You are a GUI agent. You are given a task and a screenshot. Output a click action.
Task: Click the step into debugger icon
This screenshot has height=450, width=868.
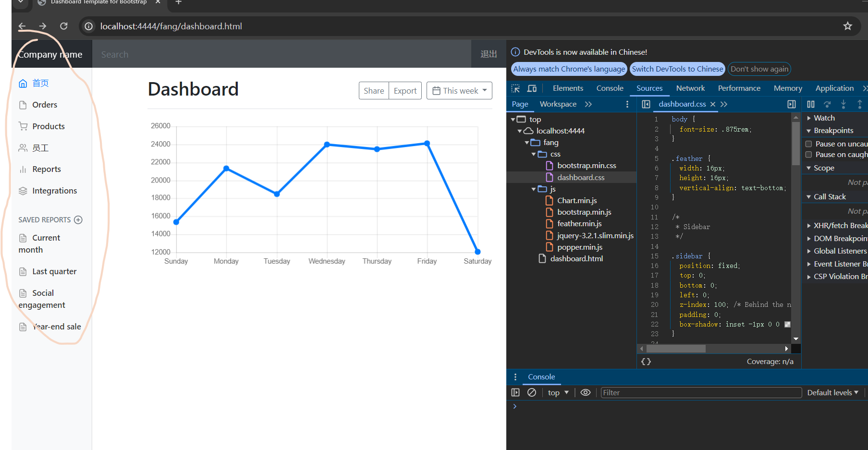coord(844,104)
